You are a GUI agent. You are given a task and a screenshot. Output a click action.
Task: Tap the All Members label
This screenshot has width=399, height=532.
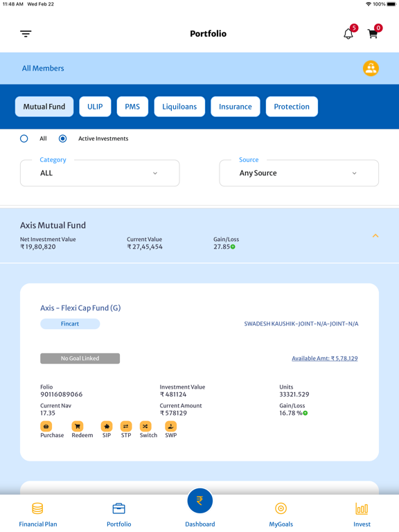point(43,68)
